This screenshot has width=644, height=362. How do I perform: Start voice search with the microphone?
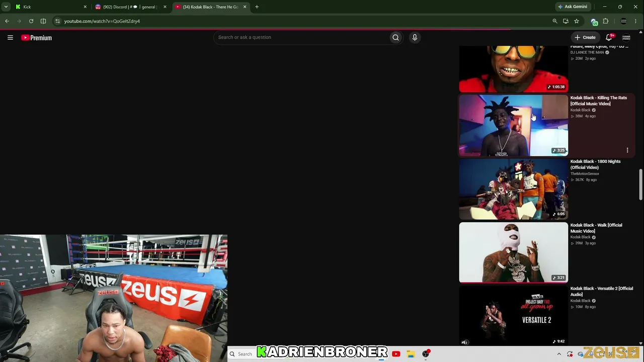click(x=415, y=37)
